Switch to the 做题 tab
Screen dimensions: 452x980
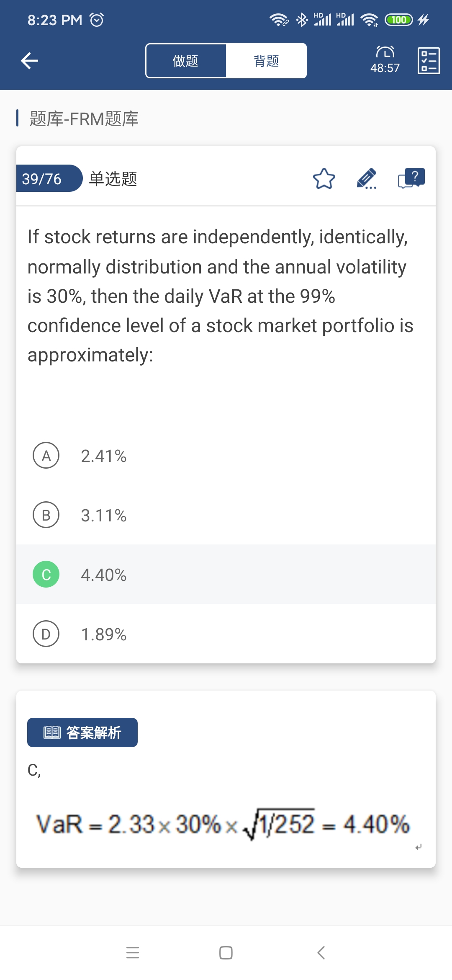click(x=186, y=61)
